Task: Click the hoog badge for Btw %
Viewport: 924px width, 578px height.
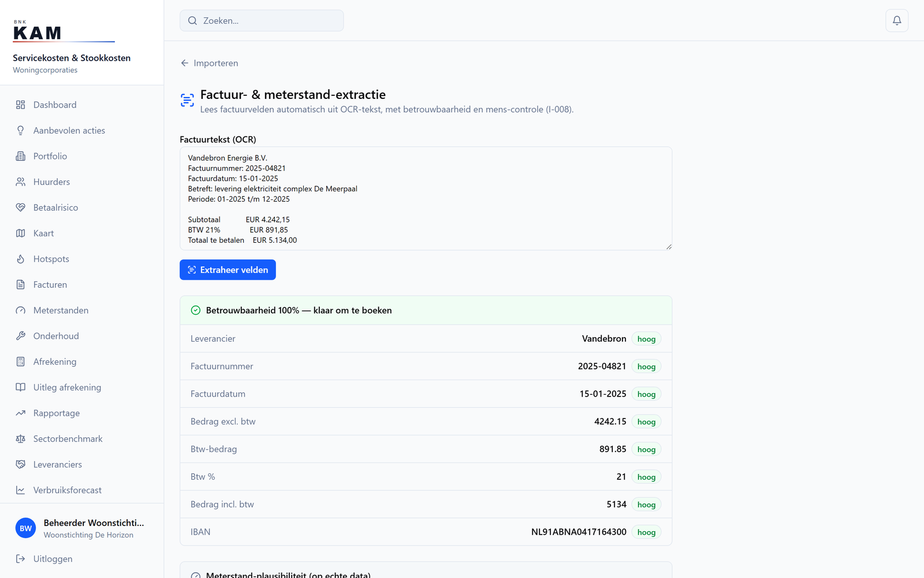Action: 646,477
